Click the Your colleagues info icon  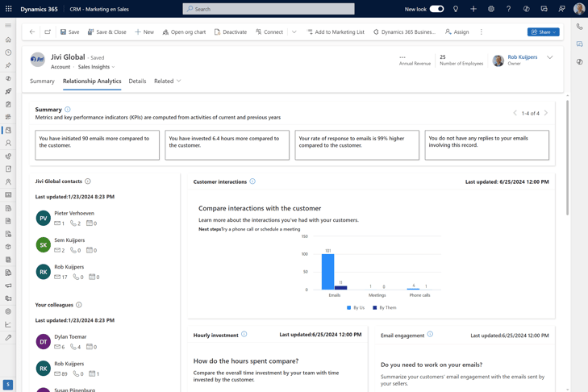tap(79, 305)
